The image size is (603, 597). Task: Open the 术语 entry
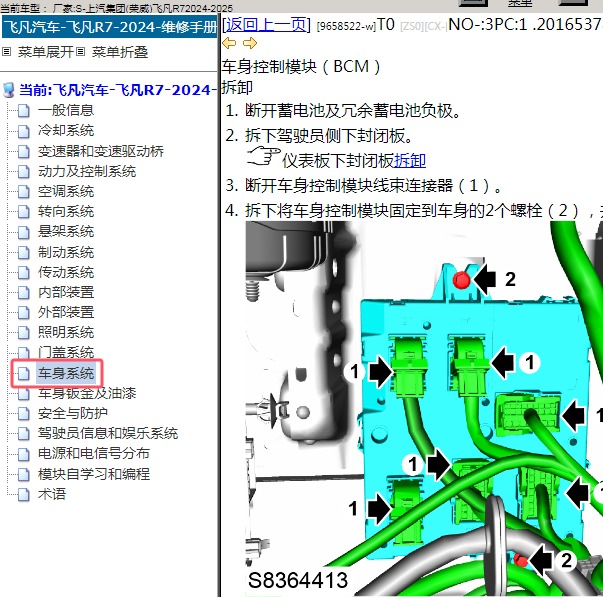52,494
